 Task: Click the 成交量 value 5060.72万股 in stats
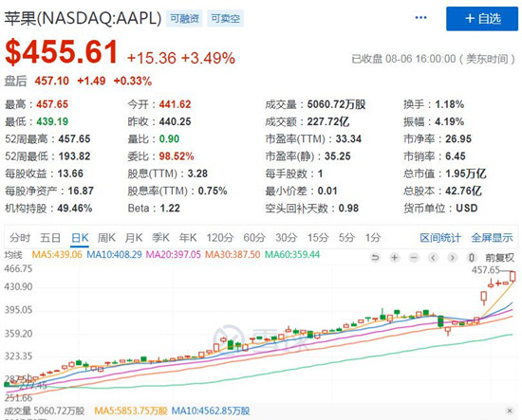pyautogui.click(x=336, y=104)
